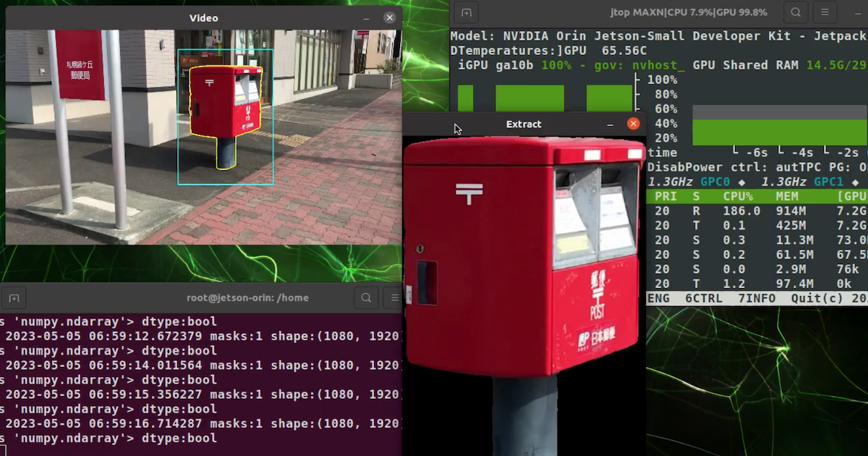Click the log line timestamped 06:59:15.356227
Image resolution: width=868 pixels, height=456 pixels.
click(x=201, y=394)
